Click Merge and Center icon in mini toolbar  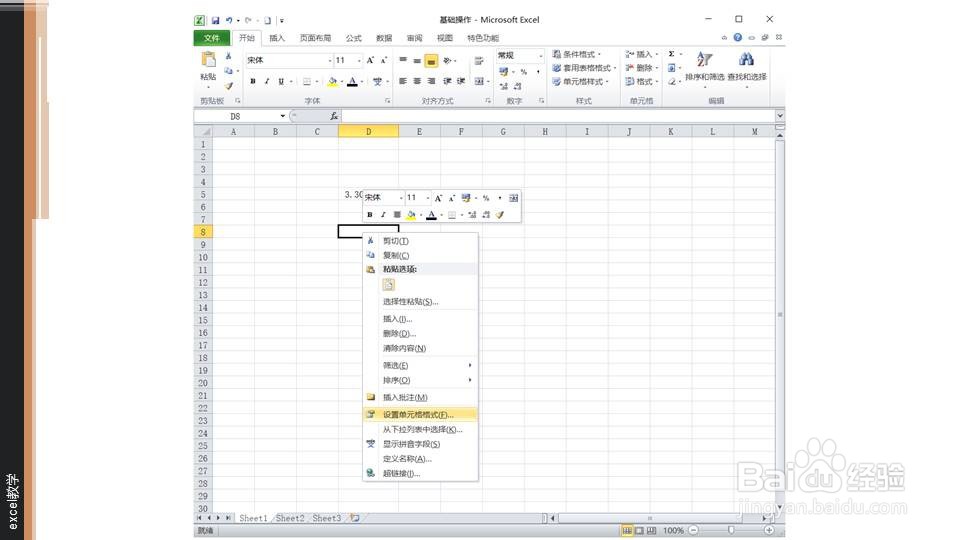(514, 198)
